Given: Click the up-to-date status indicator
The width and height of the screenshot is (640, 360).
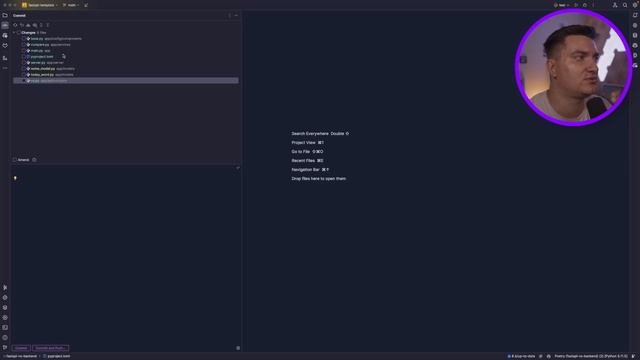Looking at the screenshot, I should coord(521,356).
